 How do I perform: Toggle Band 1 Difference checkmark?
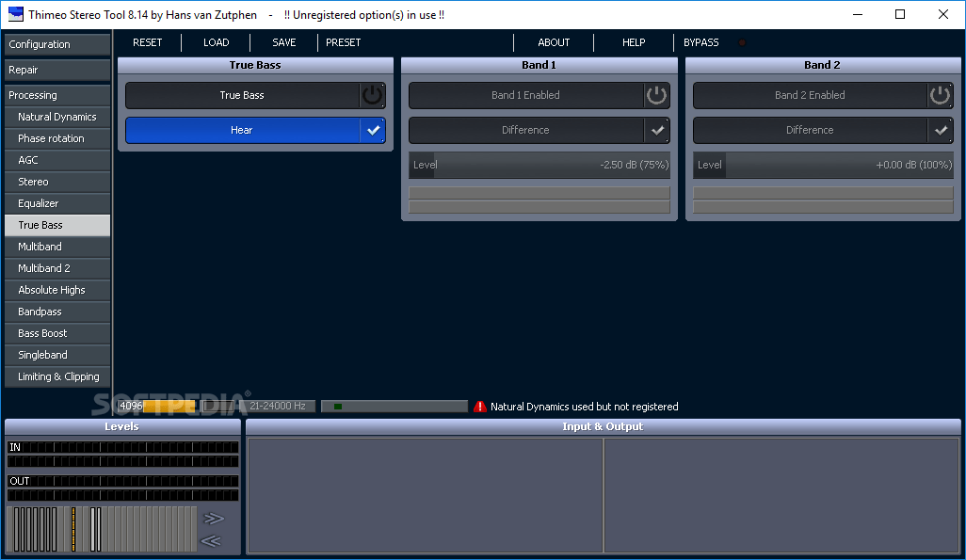point(657,131)
